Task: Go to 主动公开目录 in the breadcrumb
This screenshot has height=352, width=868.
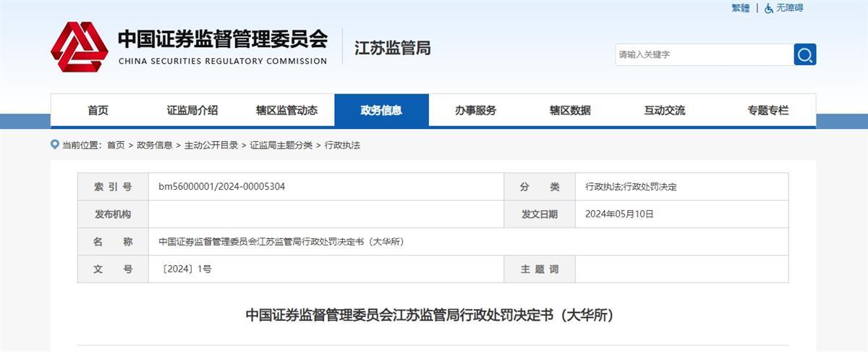Action: click(211, 145)
